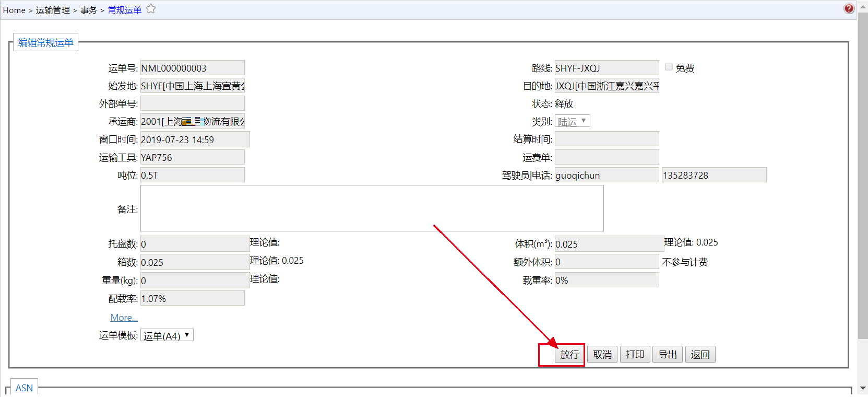Screen dimensions: 868x397
Task: Click the 承运商 field
Action: (193, 121)
